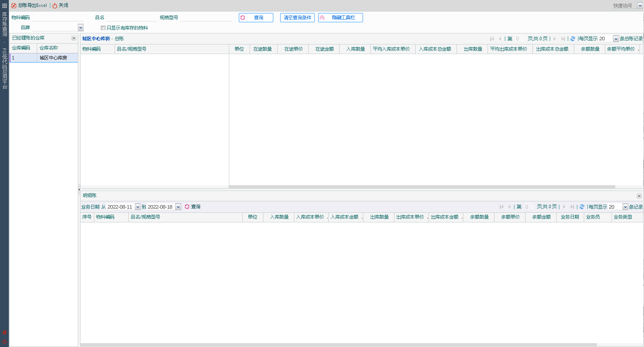The height and width of the screenshot is (347, 644).
Task: Refresh the general ledger list
Action: point(573,39)
